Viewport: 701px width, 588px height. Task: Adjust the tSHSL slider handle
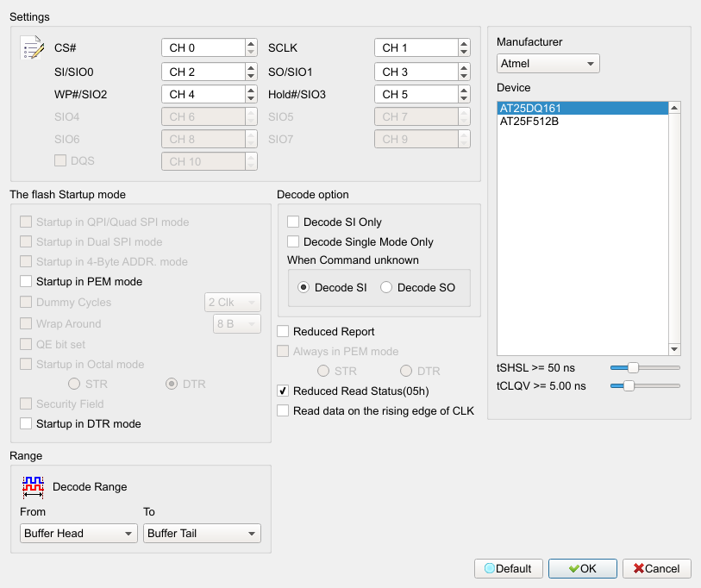click(x=633, y=367)
